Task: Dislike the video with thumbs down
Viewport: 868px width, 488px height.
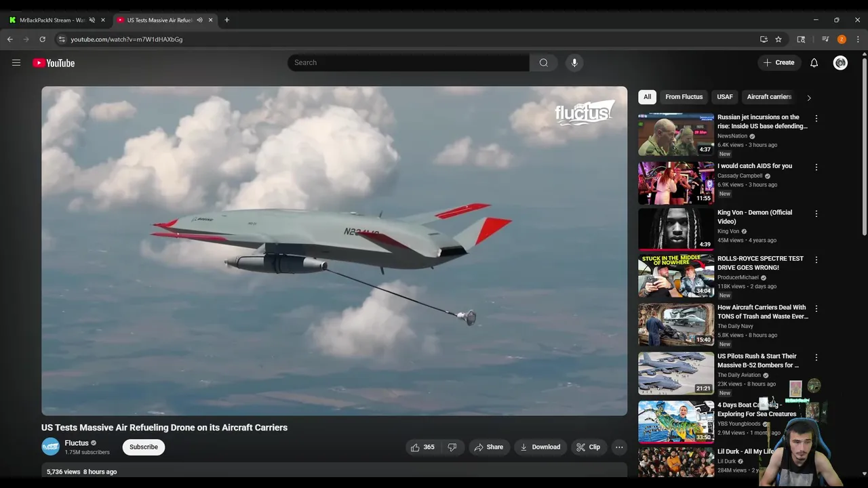Action: [x=452, y=447]
